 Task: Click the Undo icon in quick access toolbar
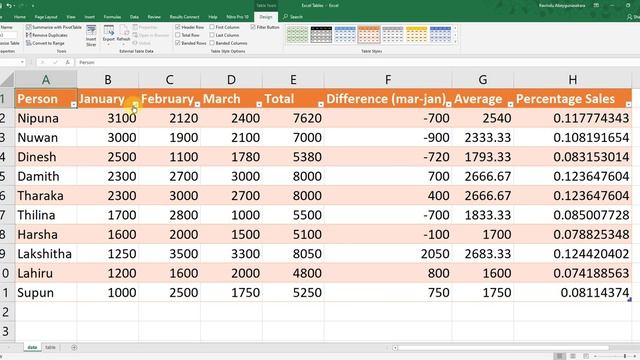(x=9, y=6)
